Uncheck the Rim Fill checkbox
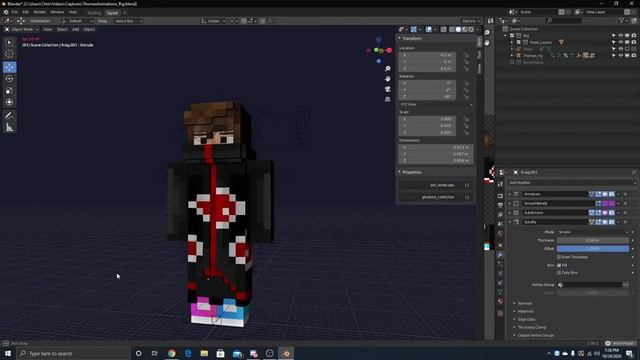Image resolution: width=640 pixels, height=360 pixels. pos(559,265)
